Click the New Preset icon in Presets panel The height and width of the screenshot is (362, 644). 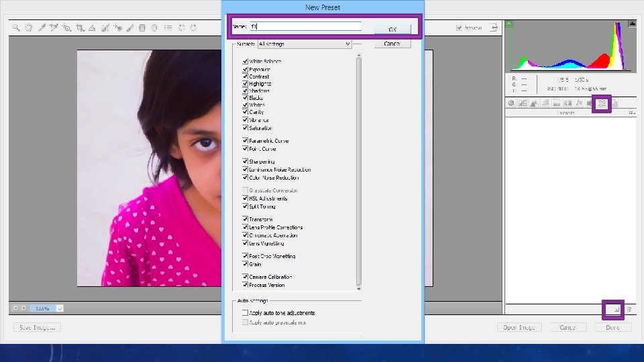coord(616,310)
